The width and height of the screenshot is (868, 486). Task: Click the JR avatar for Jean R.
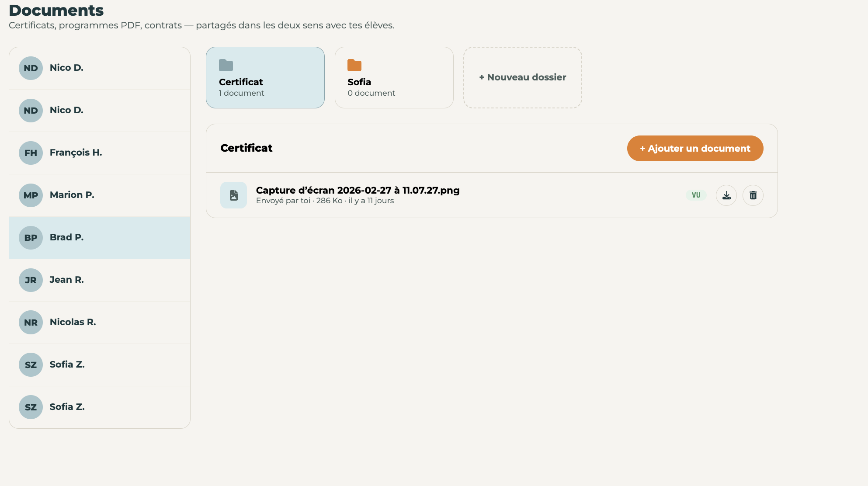coord(31,280)
